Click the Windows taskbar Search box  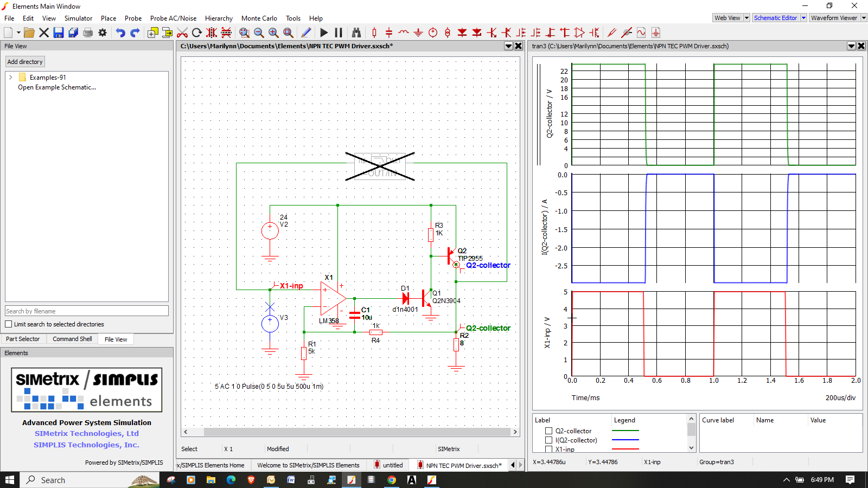point(90,480)
